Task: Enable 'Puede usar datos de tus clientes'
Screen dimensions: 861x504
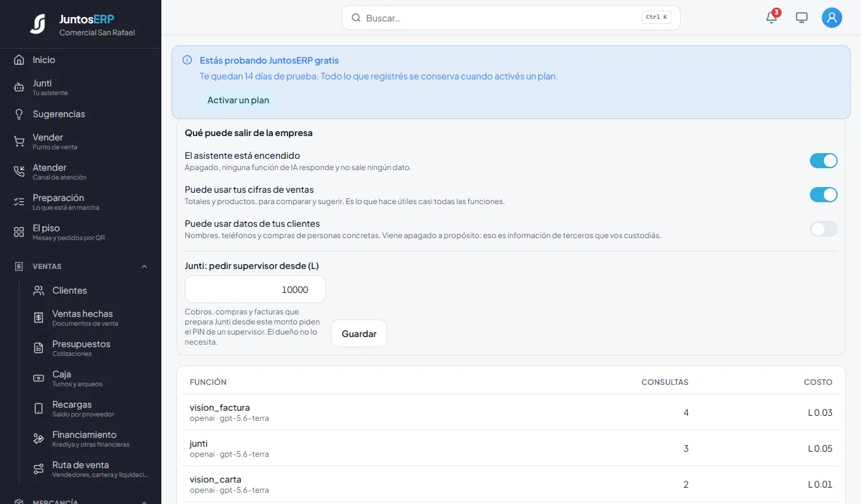Action: (x=824, y=229)
